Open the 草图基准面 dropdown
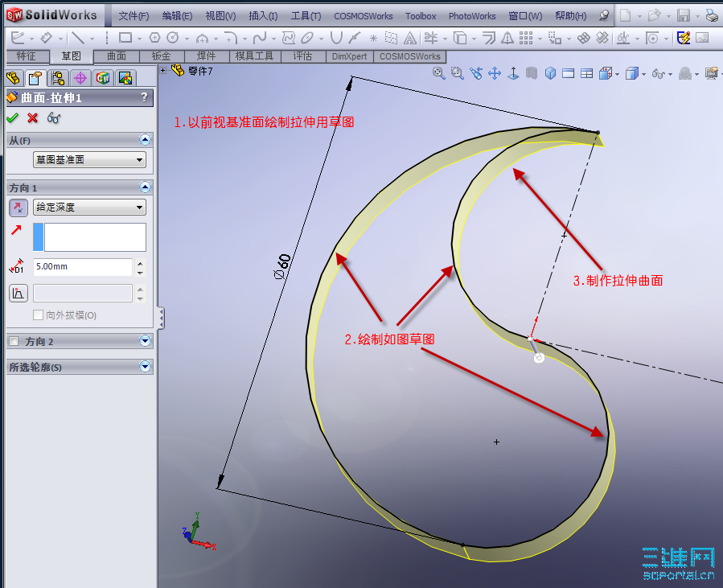 pyautogui.click(x=89, y=160)
